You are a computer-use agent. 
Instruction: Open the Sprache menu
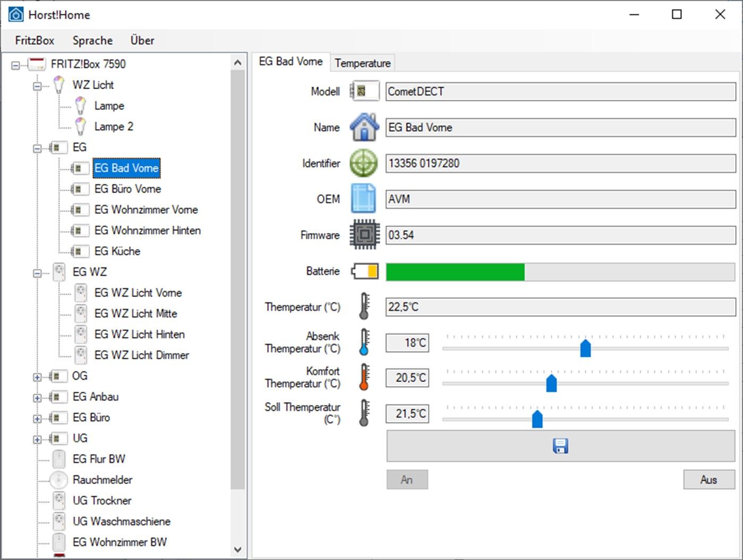[x=92, y=40]
